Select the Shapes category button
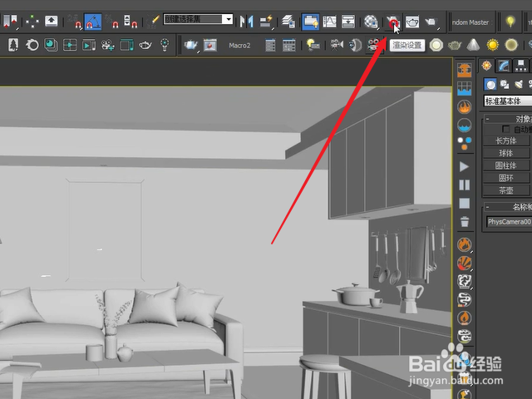532x399 pixels. tap(505, 85)
